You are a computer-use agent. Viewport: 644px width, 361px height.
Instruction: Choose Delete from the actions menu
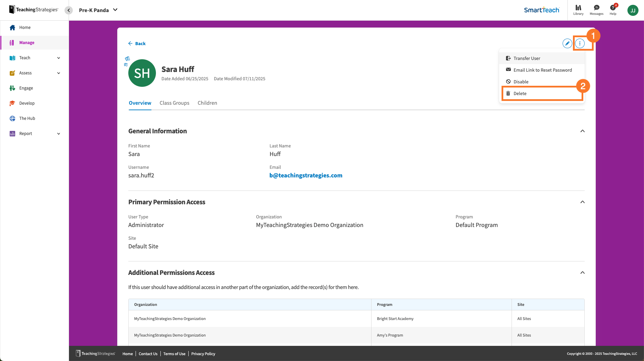click(520, 93)
